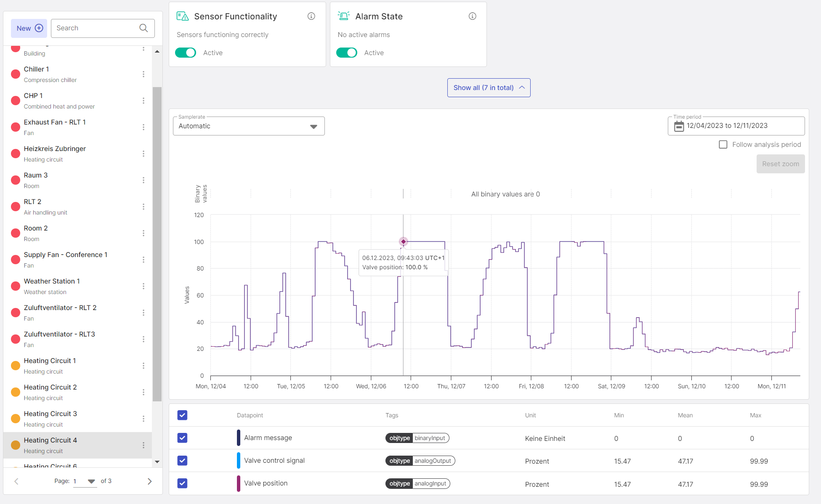Viewport: 821px width, 504px height.
Task: Open options menu for Heizkreis Zubringer
Action: click(x=143, y=154)
